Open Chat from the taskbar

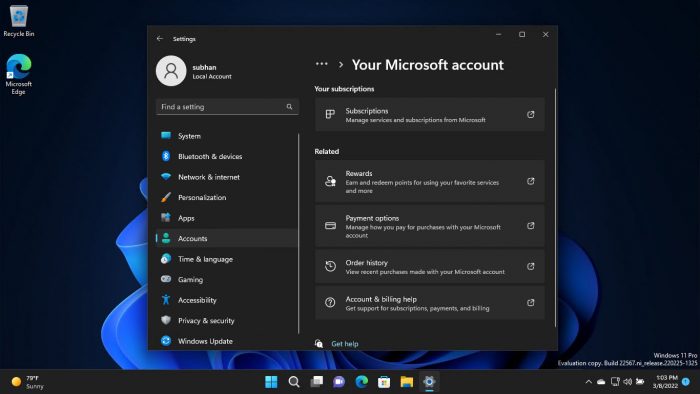(339, 382)
